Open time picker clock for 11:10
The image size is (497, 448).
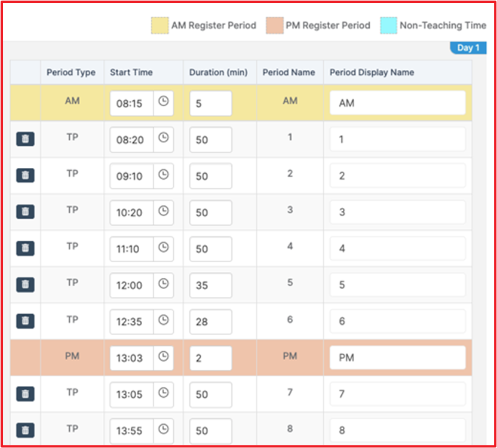click(164, 247)
